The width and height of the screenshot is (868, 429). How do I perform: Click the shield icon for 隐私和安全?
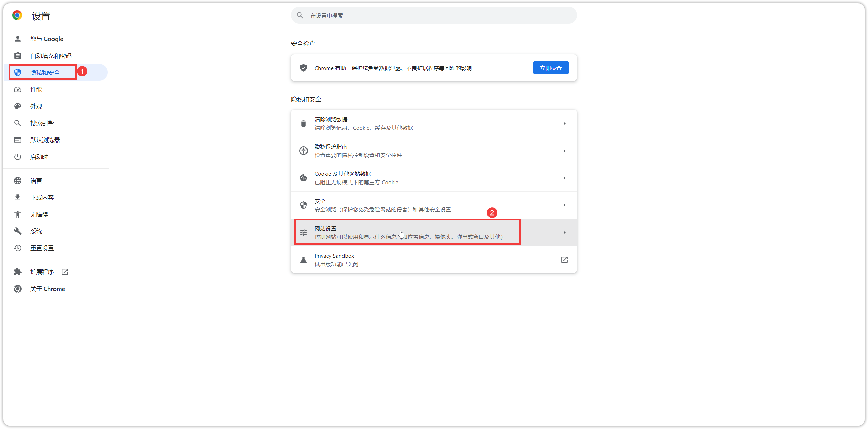tap(17, 72)
